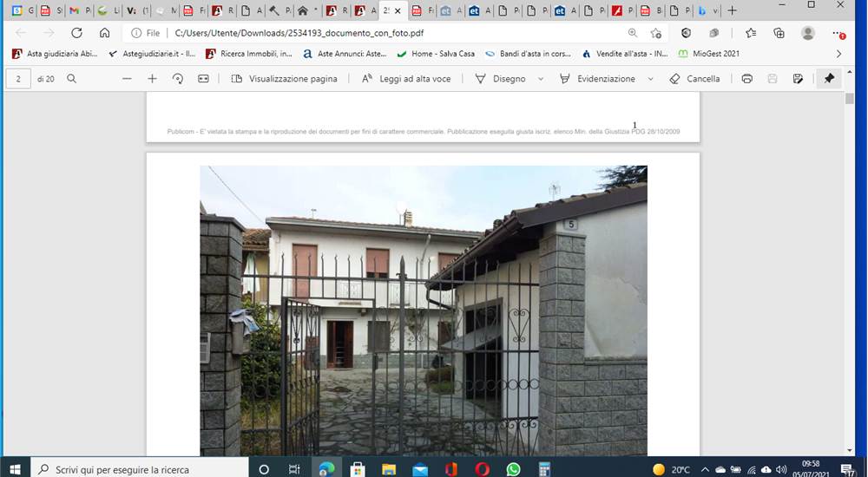Zoom out of the PDF with minus
Image resolution: width=868 pixels, height=477 pixels.
127,79
